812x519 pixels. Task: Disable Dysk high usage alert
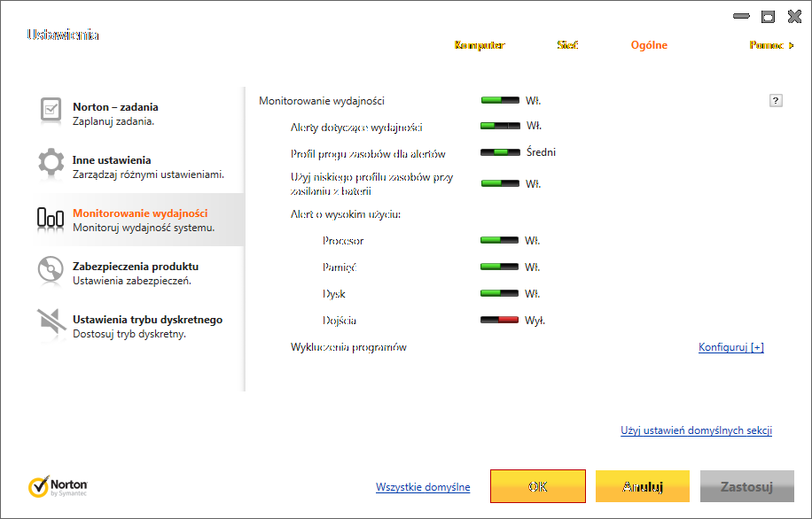pos(499,293)
